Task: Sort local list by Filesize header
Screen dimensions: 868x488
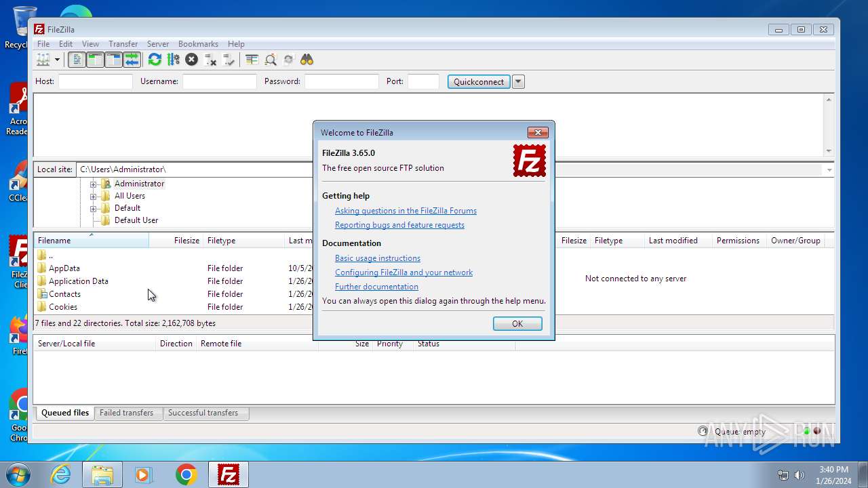Action: [176, 241]
